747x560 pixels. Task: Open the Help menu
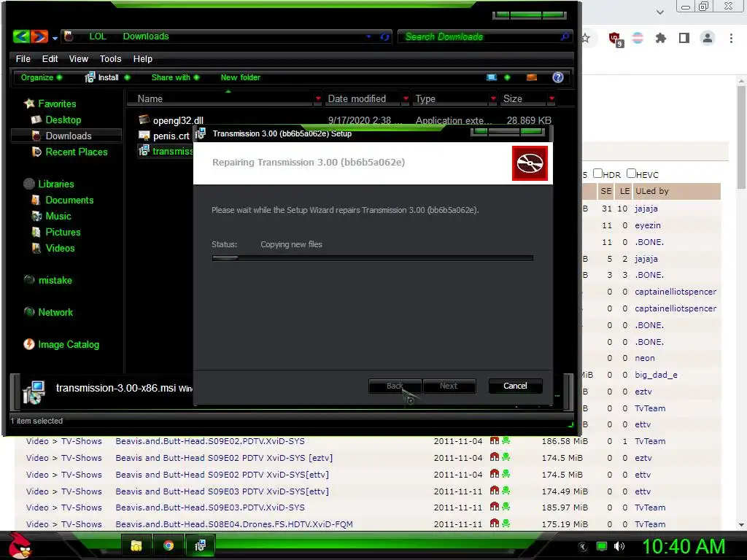(x=142, y=58)
